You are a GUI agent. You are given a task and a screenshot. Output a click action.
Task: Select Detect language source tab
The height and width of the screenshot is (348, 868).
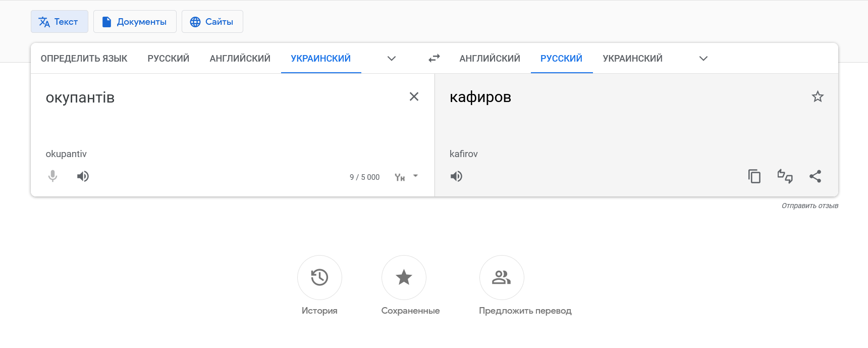84,59
